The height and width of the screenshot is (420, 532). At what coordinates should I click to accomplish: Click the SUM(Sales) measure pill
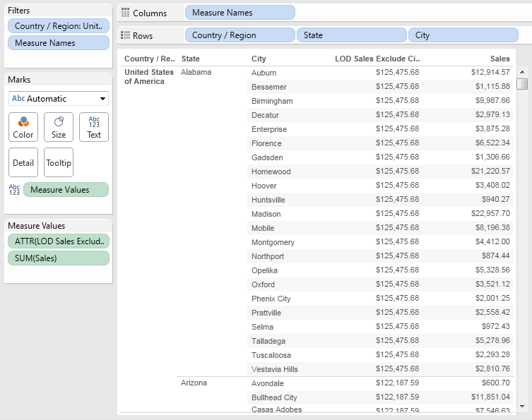click(59, 258)
